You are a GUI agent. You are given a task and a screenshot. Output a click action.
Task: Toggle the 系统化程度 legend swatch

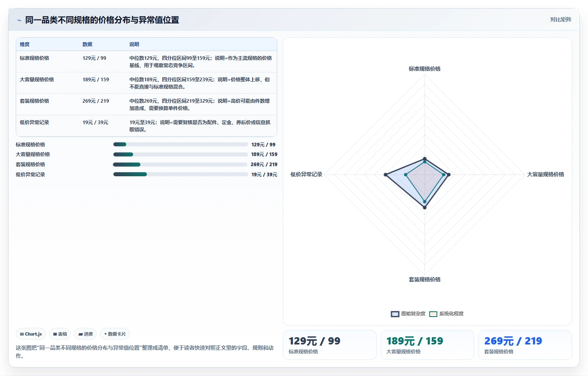coord(433,314)
